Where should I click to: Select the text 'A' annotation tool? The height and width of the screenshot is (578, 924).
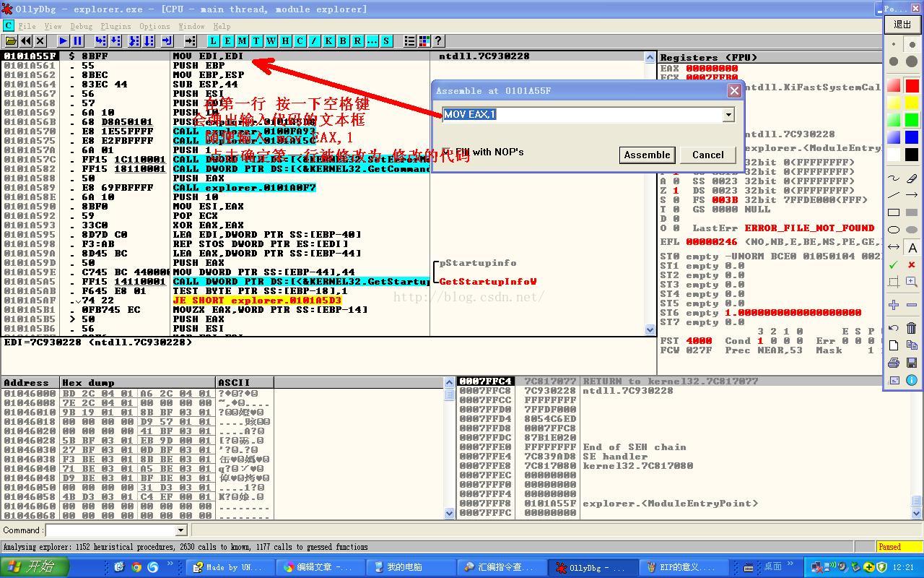[911, 248]
